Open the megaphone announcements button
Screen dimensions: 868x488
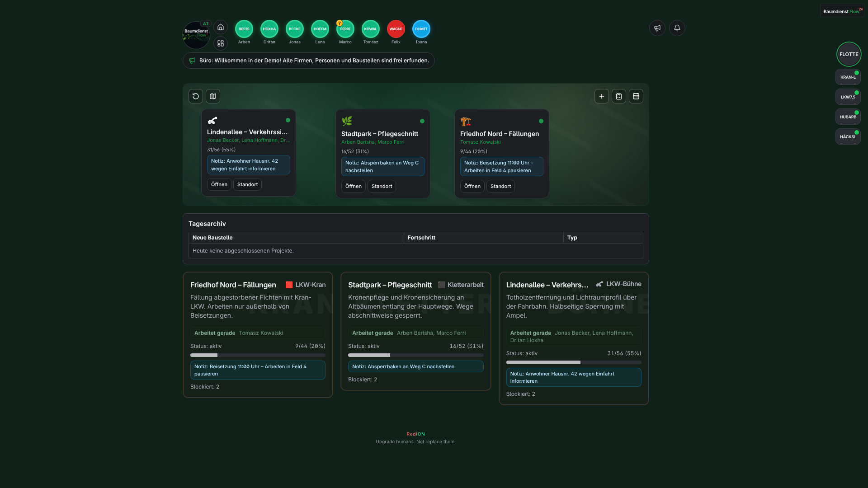point(657,28)
